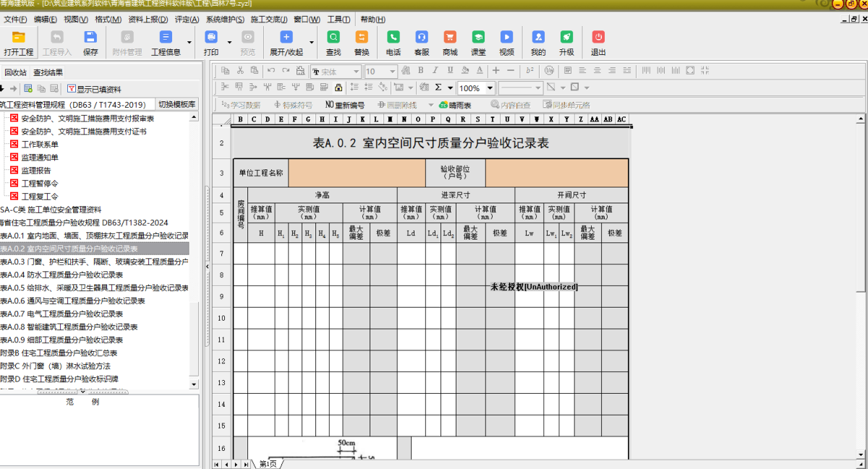This screenshot has width=868, height=469.
Task: Click the 退出 (Exit) icon
Action: [x=598, y=43]
